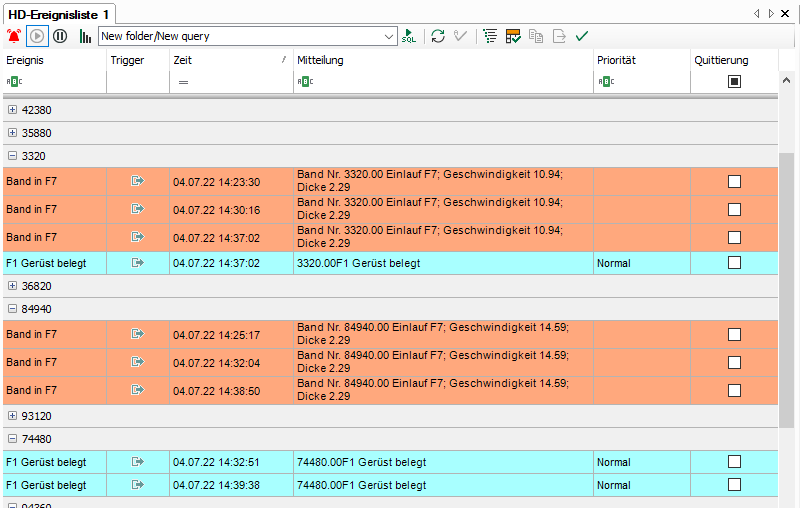Click the refresh arrows icon

tap(438, 36)
